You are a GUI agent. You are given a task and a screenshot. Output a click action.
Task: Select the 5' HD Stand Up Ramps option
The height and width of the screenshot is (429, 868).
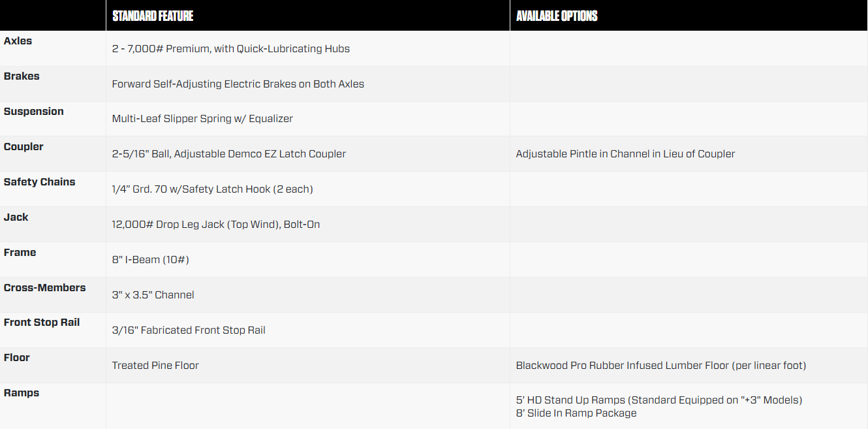pyautogui.click(x=659, y=400)
